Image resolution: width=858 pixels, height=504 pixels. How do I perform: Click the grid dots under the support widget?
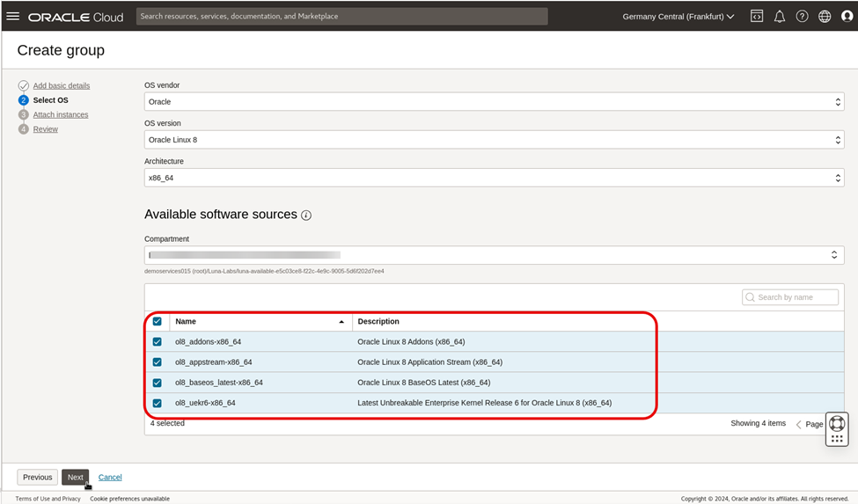click(x=837, y=439)
